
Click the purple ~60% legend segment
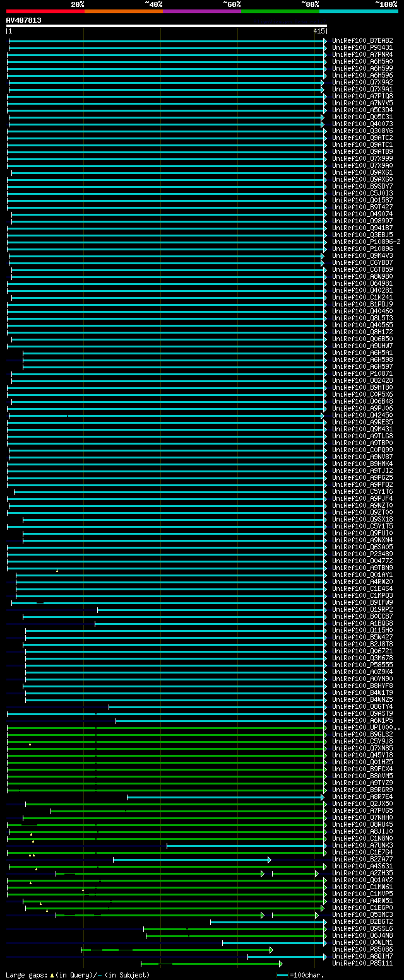tap(201, 11)
